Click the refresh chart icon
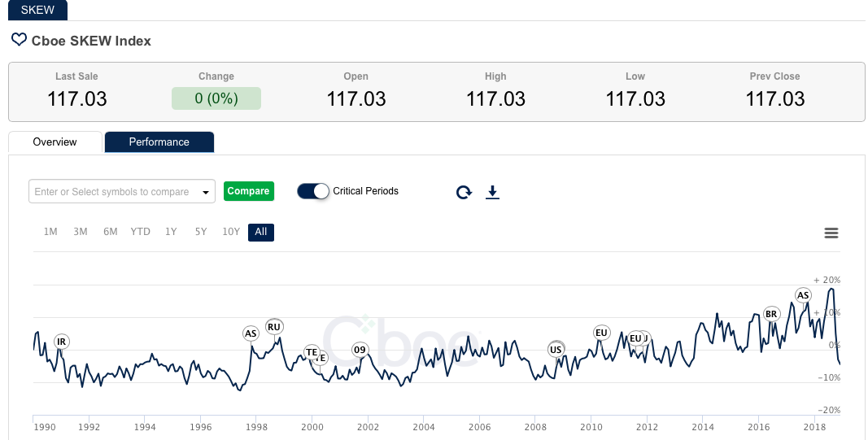 (x=464, y=192)
